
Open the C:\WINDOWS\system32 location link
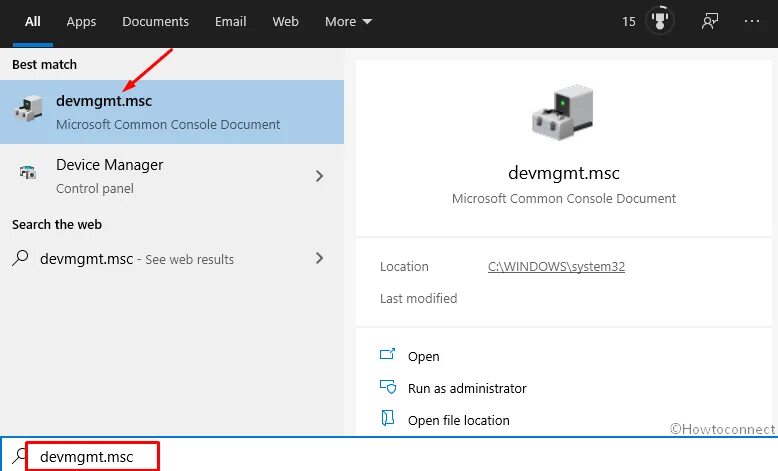[x=556, y=267]
